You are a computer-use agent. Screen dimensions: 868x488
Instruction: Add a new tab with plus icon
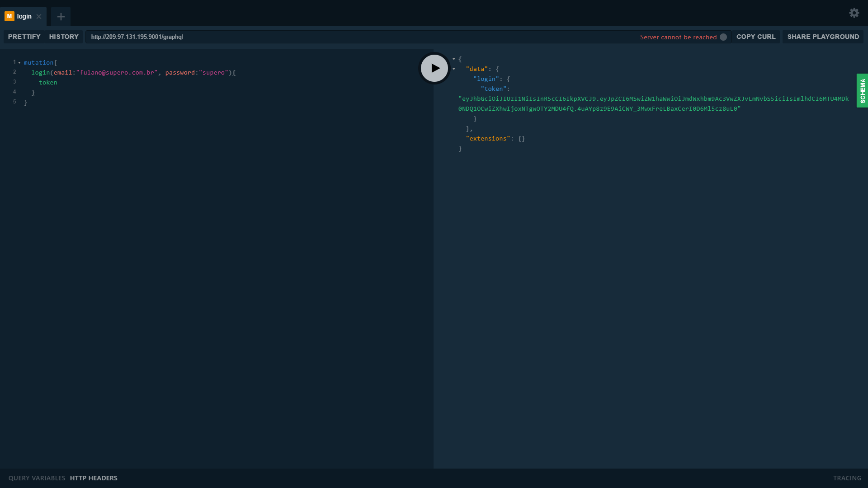pyautogui.click(x=61, y=17)
